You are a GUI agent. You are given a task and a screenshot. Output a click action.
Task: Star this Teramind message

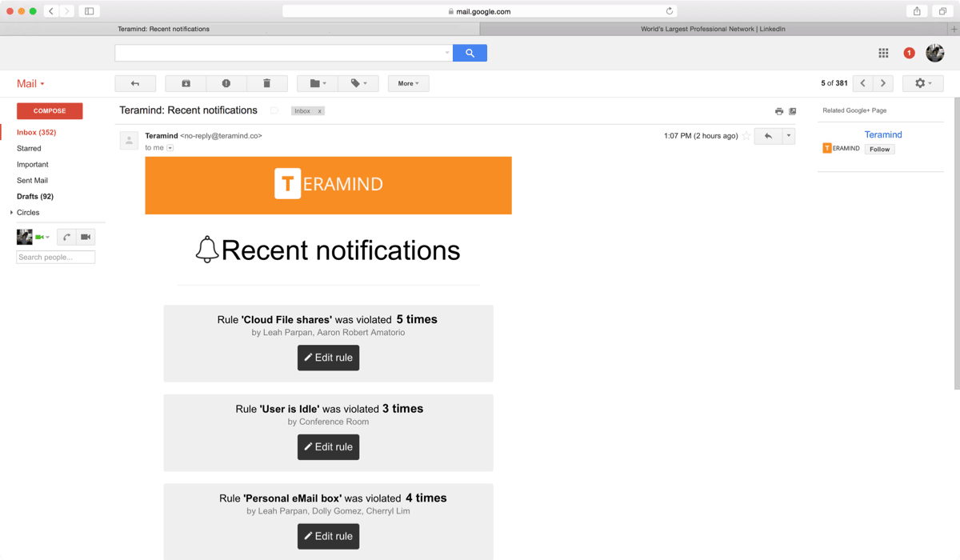tap(746, 136)
